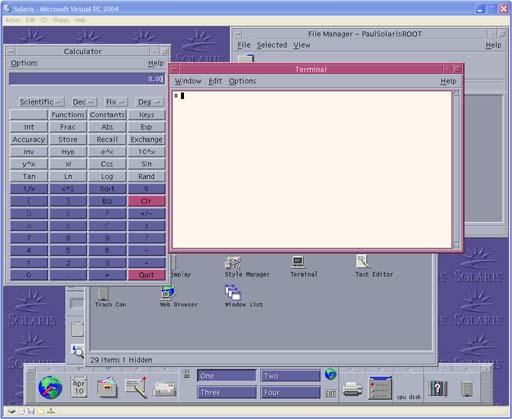
Task: Click inside the Terminal text area
Action: point(312,169)
